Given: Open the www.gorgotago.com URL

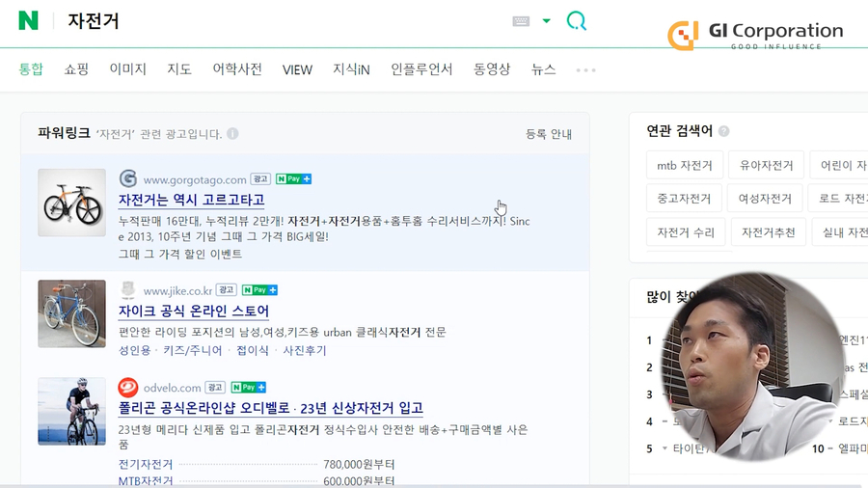Looking at the screenshot, I should pyautogui.click(x=195, y=179).
